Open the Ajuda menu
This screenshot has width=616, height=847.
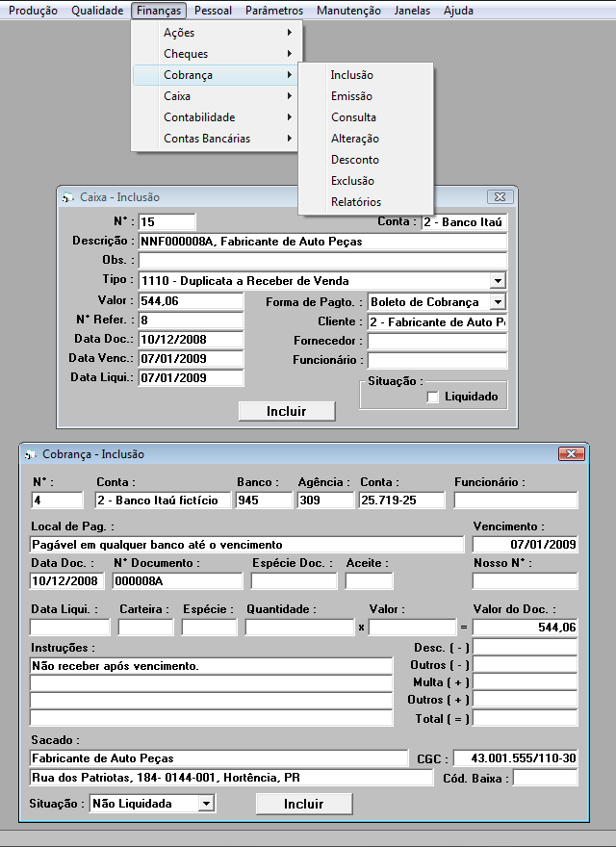click(x=458, y=11)
